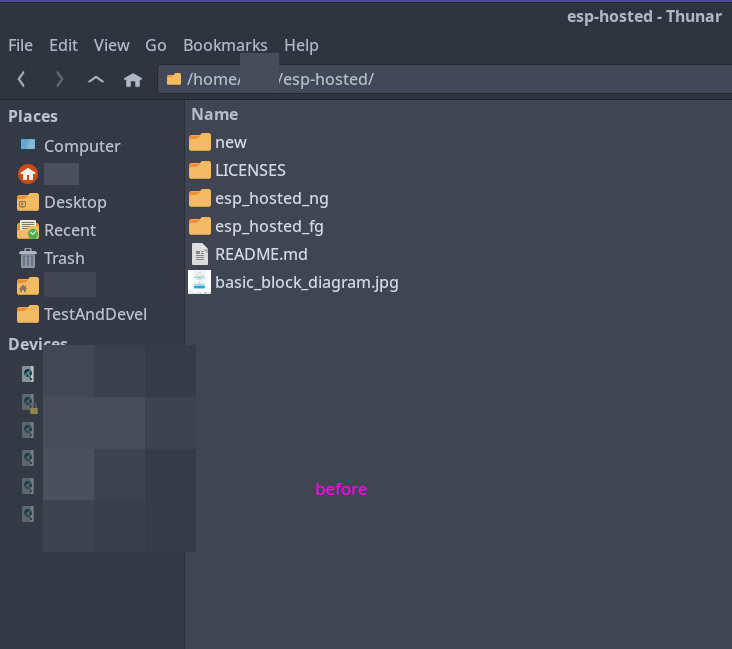Viewport: 732px width, 649px height.
Task: Click the folder icon in the location bar
Action: [174, 79]
